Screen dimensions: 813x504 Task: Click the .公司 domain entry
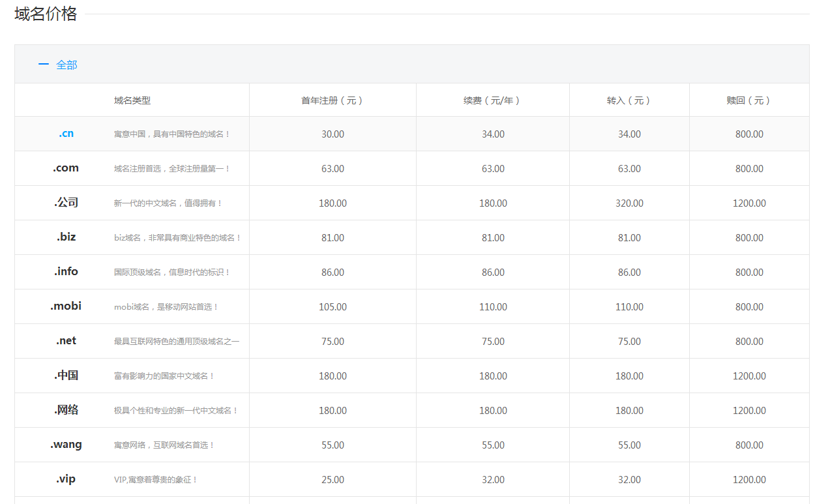pyautogui.click(x=66, y=203)
